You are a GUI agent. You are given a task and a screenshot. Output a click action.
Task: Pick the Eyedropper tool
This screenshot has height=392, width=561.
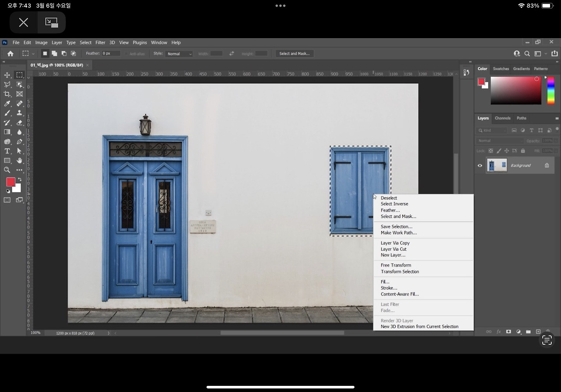(x=7, y=103)
